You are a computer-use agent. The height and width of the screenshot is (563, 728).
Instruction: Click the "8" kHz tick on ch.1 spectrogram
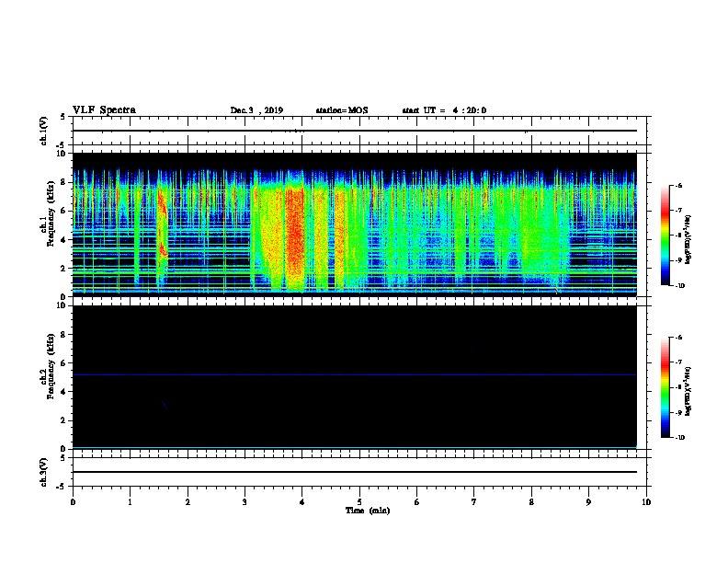coord(63,182)
